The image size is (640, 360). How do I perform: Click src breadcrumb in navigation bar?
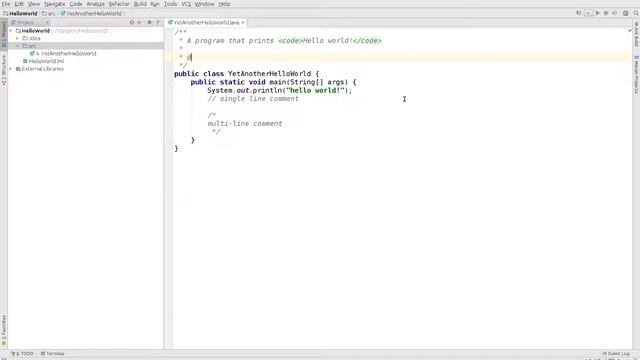pos(49,13)
